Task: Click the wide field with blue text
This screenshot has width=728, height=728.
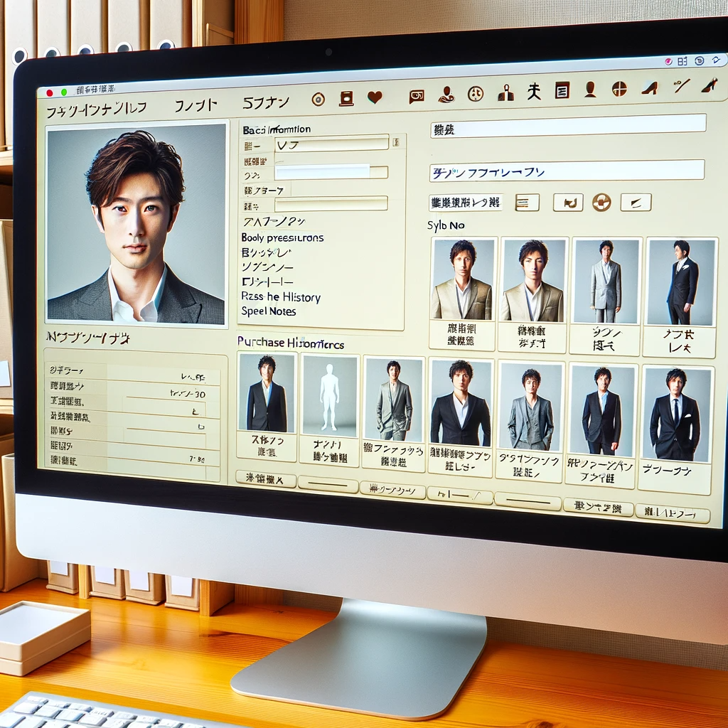Action: pyautogui.click(x=567, y=171)
